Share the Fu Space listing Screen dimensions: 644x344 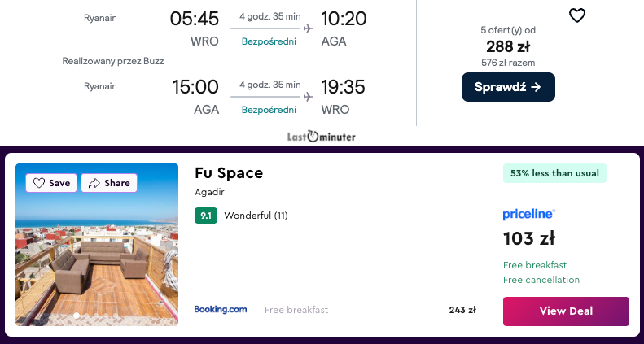(x=109, y=183)
